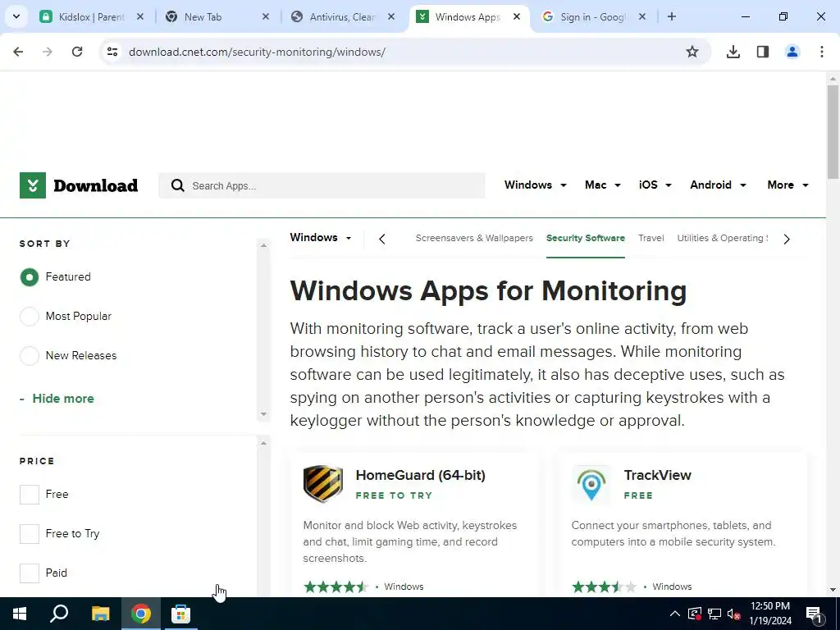The image size is (840, 630).
Task: Expand Mac platform menu
Action: [603, 185]
